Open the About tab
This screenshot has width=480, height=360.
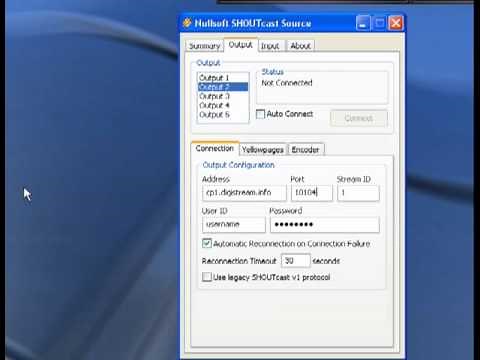[300, 46]
